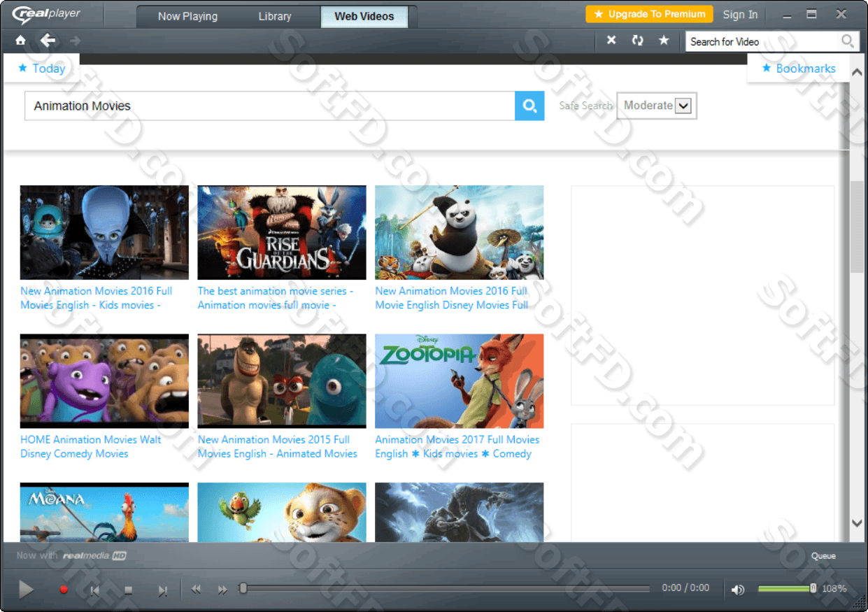Open 'New Animation Movies 2015 Full Movies' link
The image size is (868, 612).
coord(278,446)
